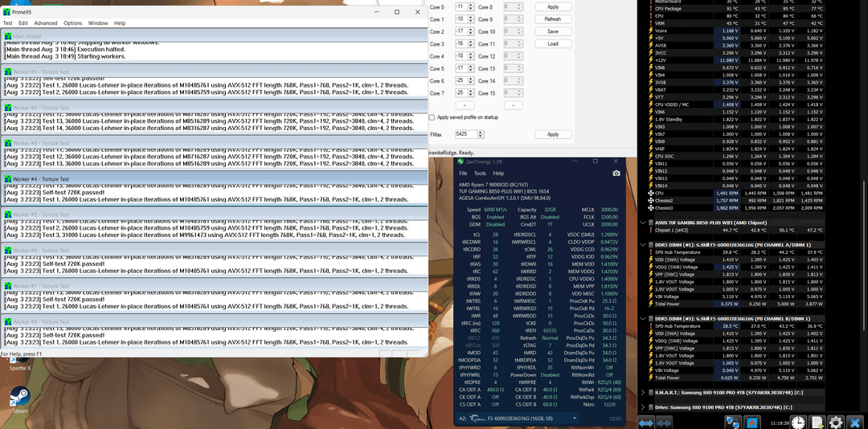
Task: Click the Worker #8 window icon
Action: [x=8, y=321]
